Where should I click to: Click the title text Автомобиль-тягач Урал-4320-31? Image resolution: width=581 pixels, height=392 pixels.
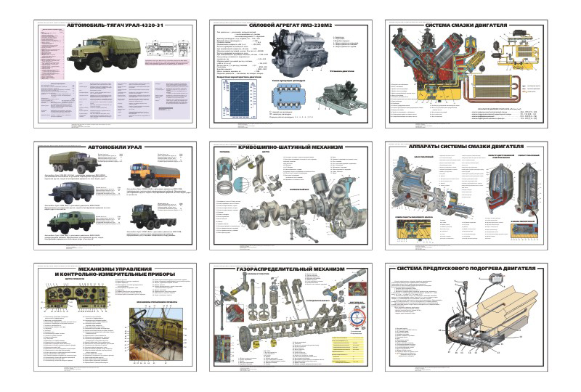tap(115, 25)
